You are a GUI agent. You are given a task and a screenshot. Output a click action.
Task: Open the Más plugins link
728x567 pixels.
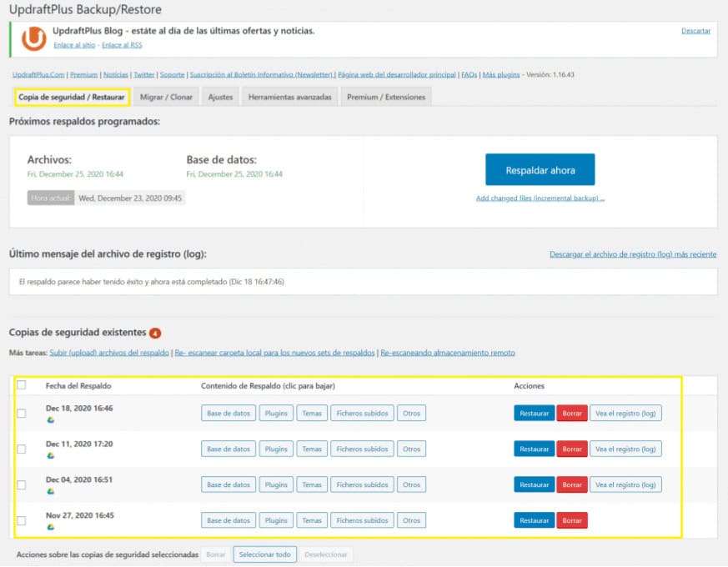click(501, 75)
